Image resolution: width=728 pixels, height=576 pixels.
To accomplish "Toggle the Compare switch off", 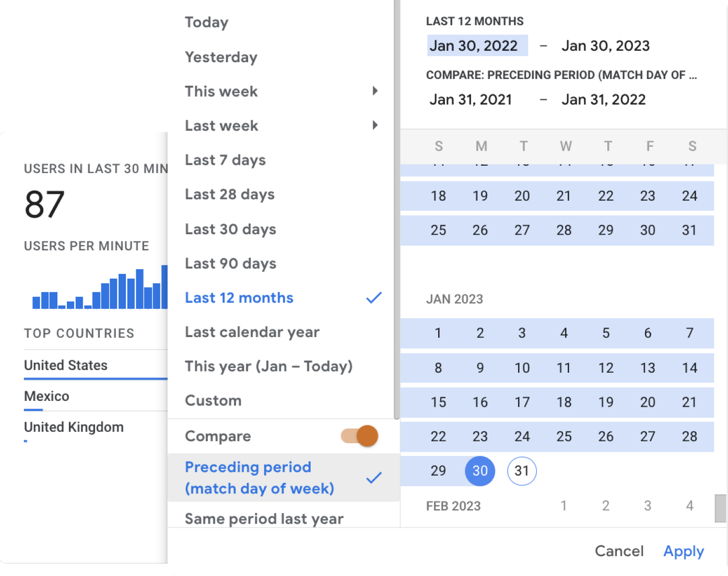I will click(360, 436).
